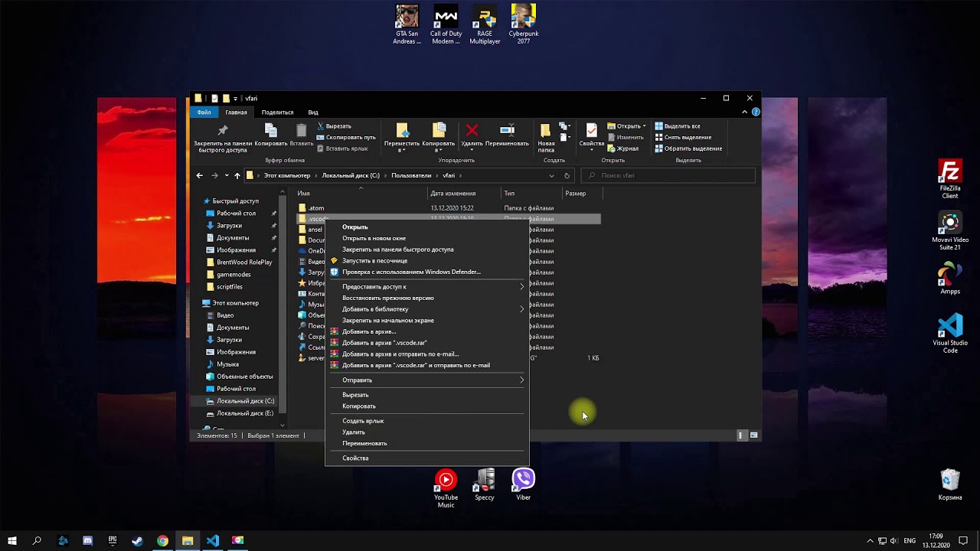Click the Steam taskbar icon

tap(137, 540)
